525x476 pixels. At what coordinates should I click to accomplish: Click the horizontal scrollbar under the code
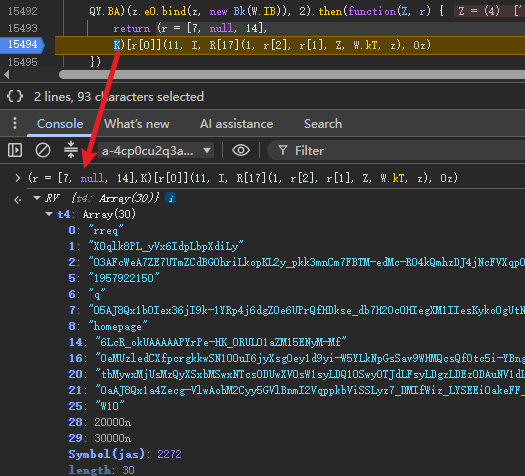(292, 74)
